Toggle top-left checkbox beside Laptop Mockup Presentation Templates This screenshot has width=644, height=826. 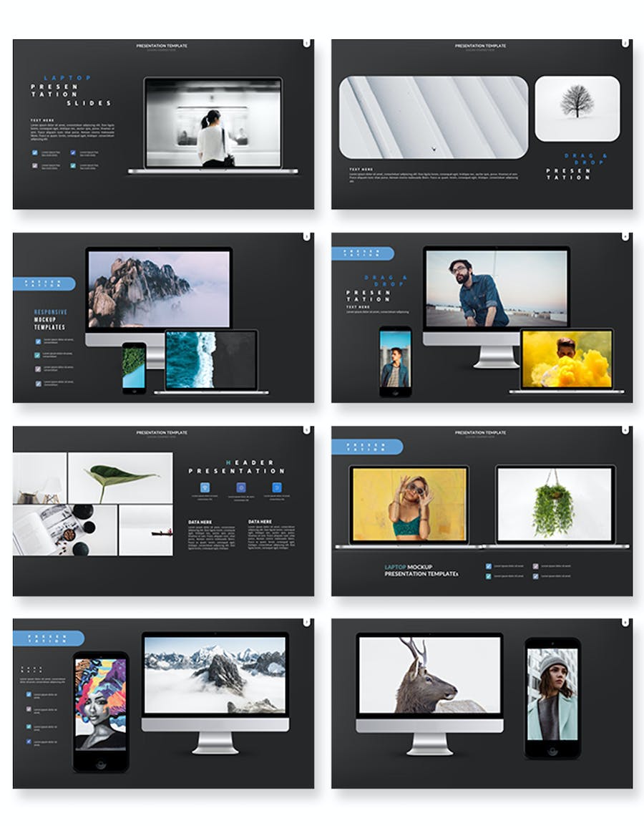pyautogui.click(x=489, y=566)
